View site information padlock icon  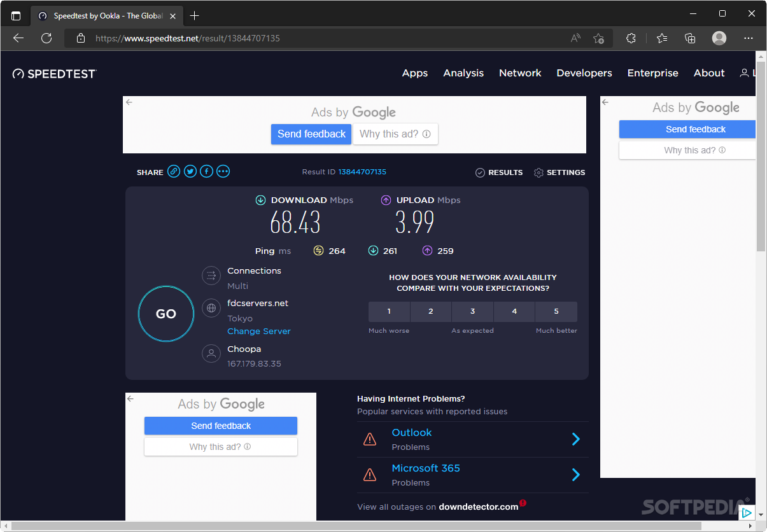point(80,38)
